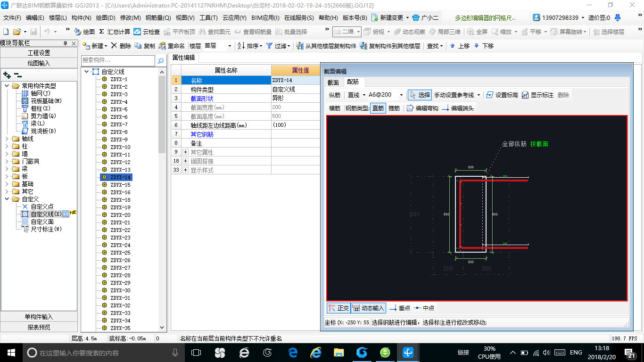Image resolution: width=644 pixels, height=362 pixels.
Task: Open Windows Start menu
Action: (11, 352)
